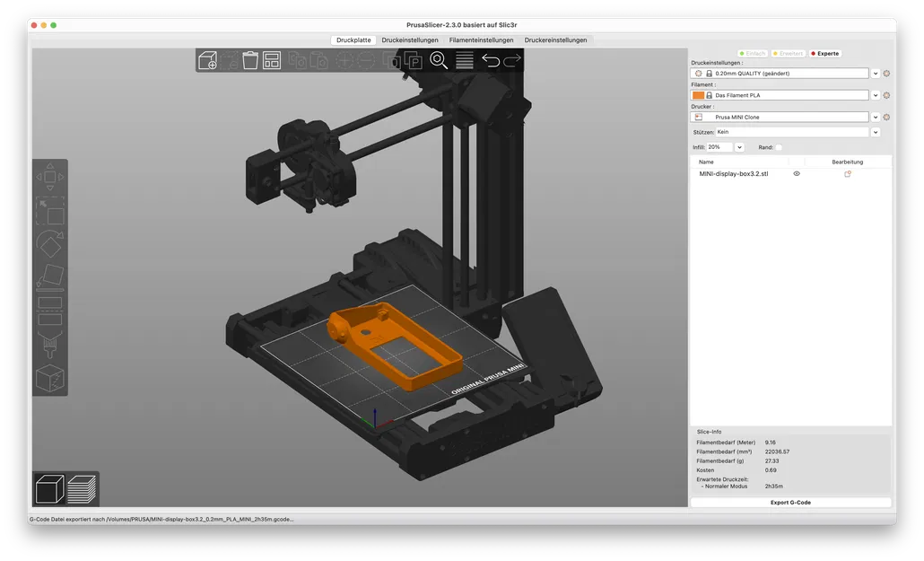Click the Filamentbedarf (mm³) value 22036.57
Screen dimensions: 924x561
coord(777,451)
